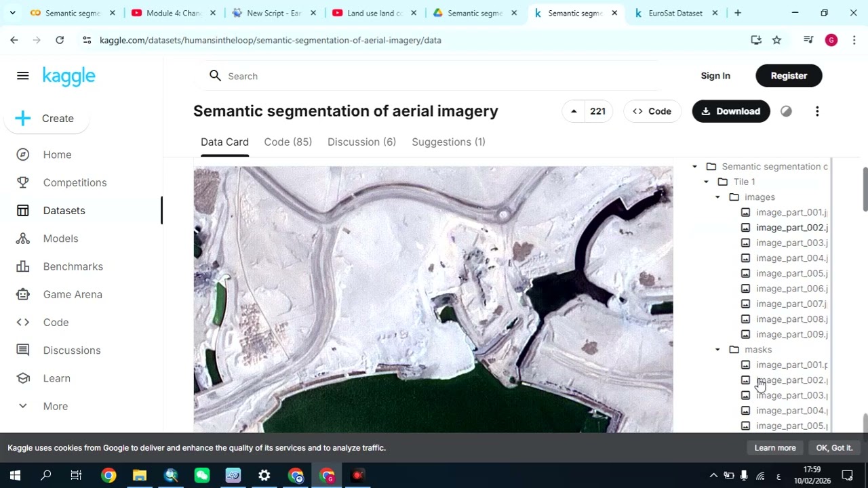Click the browser back arrow
The image size is (868, 488).
14,41
